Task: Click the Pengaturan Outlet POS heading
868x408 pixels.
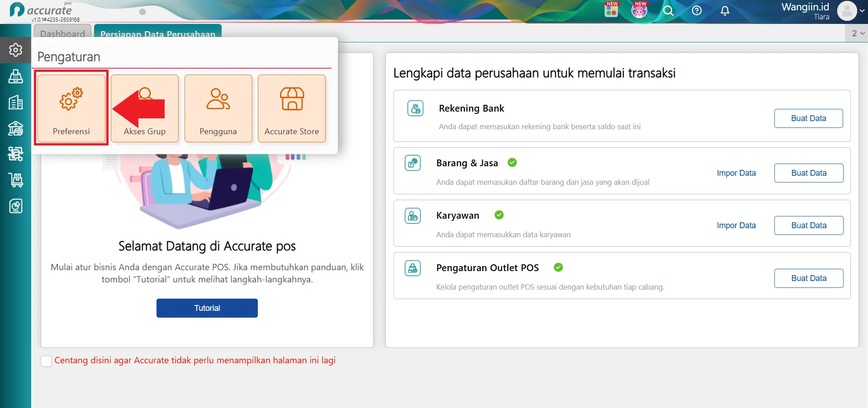Action: tap(488, 268)
